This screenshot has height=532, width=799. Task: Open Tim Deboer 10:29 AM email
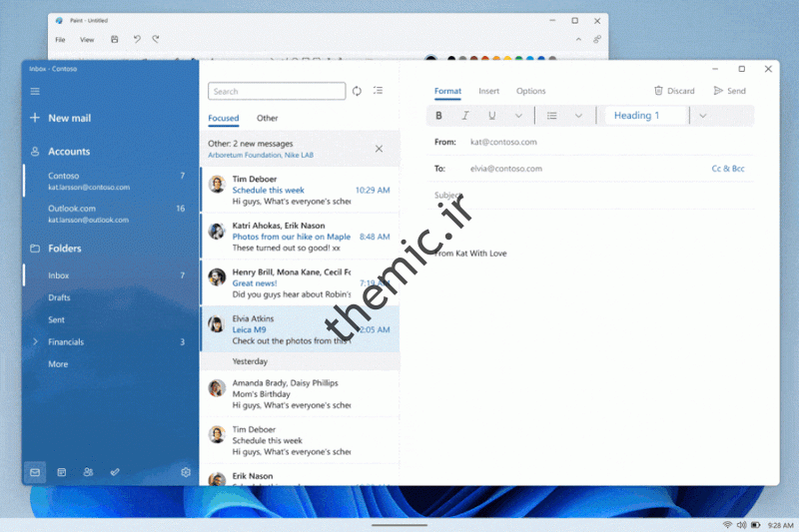click(300, 190)
